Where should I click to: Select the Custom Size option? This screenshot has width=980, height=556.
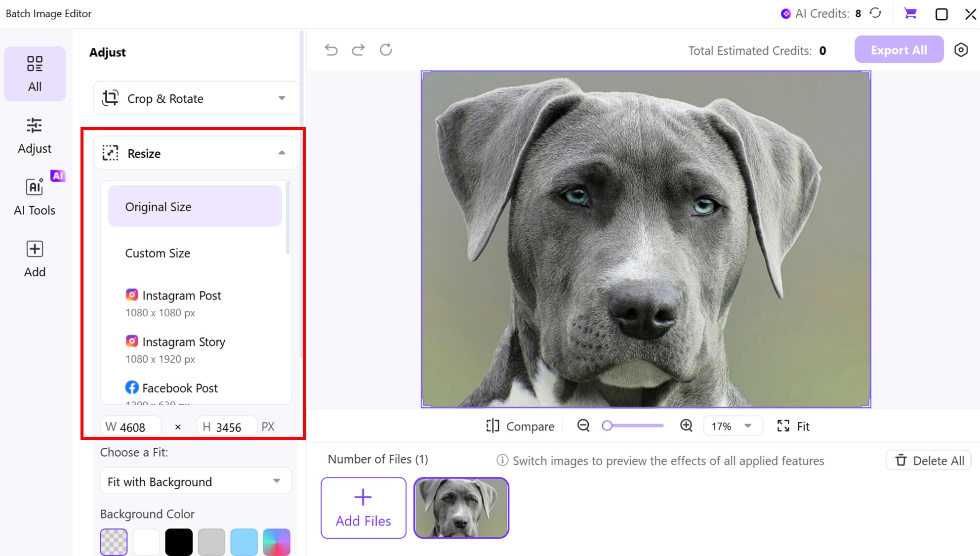tap(158, 253)
